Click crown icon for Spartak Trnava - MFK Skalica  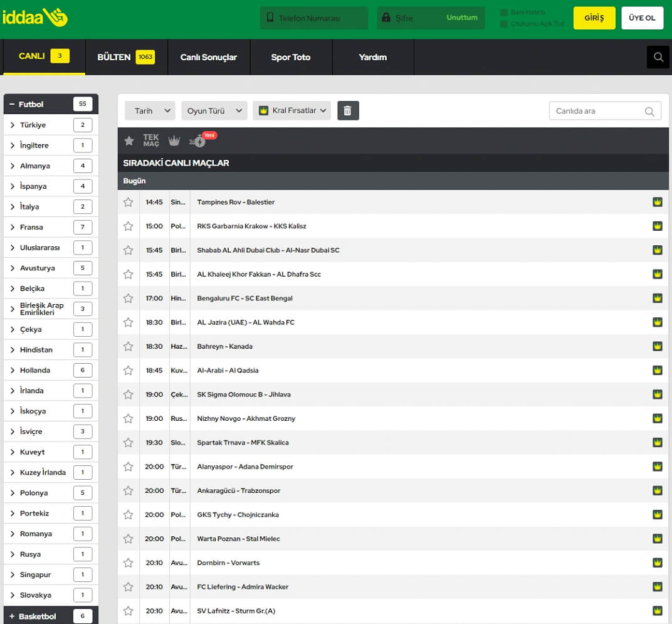[658, 442]
